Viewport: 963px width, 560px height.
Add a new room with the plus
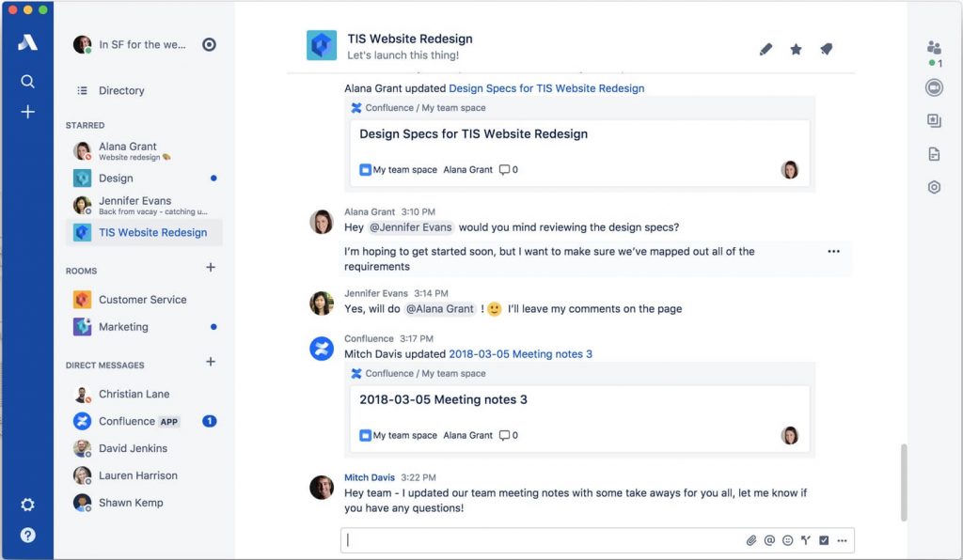tap(211, 271)
